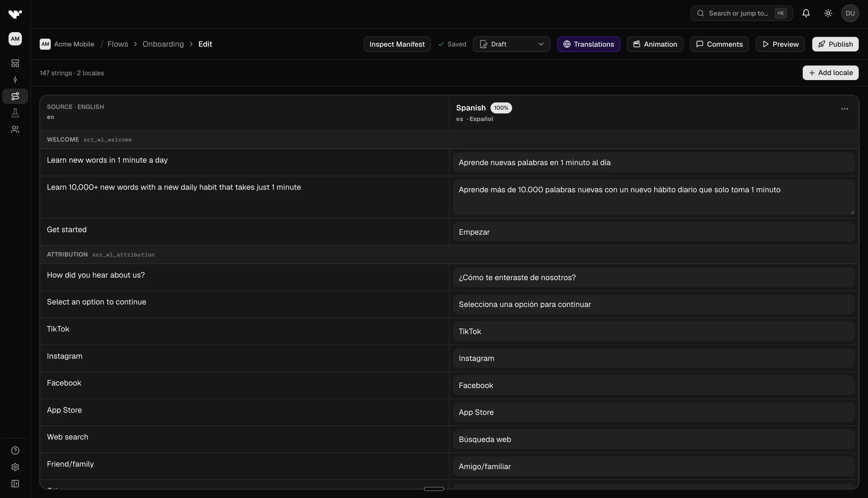Click the Edit breadcrumb item

click(205, 44)
